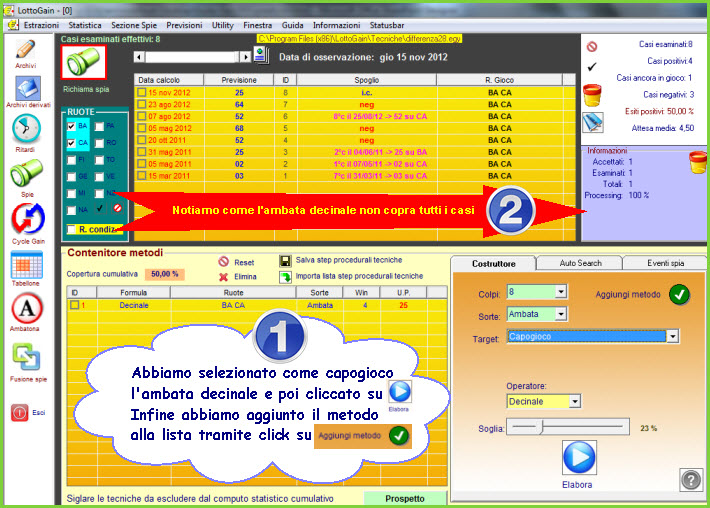Click checkmark select-all icon under RUOTE
Image resolution: width=710 pixels, height=508 pixels.
coord(100,208)
